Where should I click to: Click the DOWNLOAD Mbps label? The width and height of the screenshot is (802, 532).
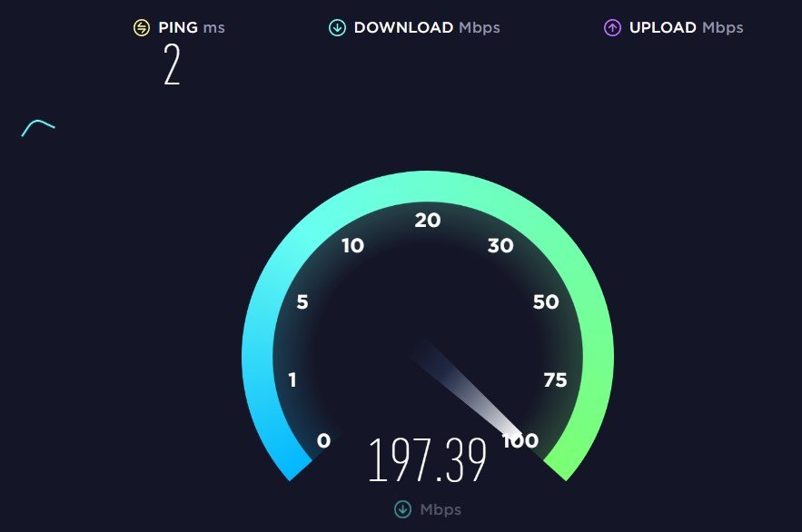pyautogui.click(x=427, y=27)
